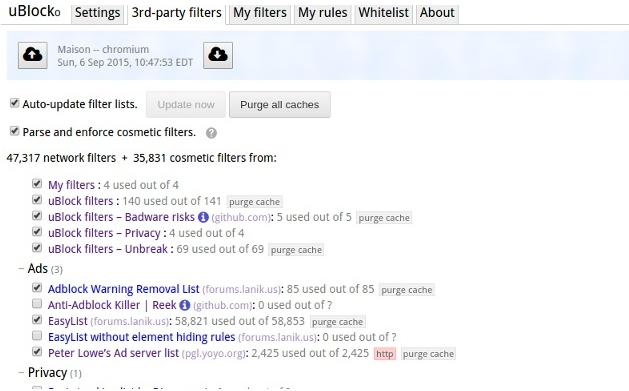Click github.com link beside Anti-Adblock Killer
This screenshot has height=391, width=629.
tap(223, 306)
